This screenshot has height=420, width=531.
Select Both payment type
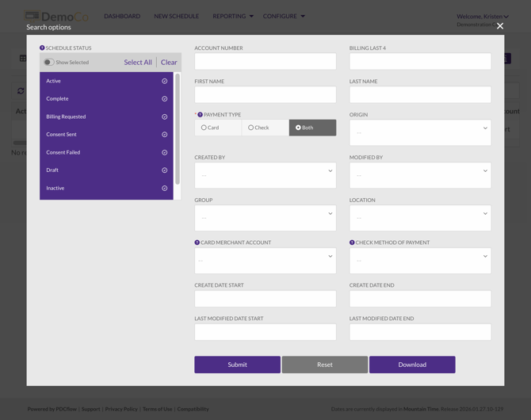tap(312, 128)
